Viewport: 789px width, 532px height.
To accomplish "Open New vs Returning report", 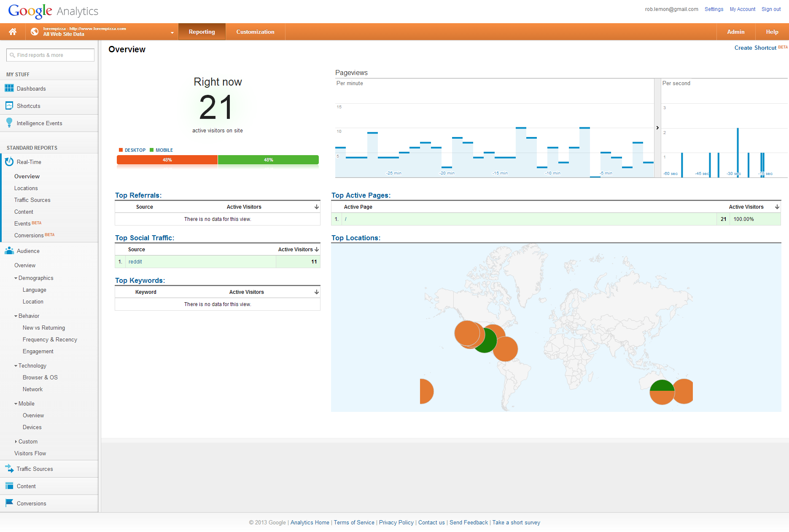I will [x=44, y=328].
